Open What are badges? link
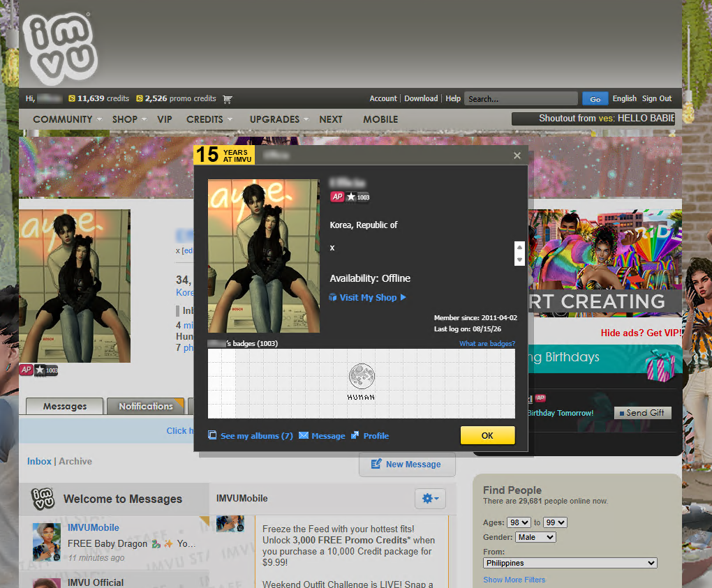This screenshot has width=712, height=588. tap(487, 343)
